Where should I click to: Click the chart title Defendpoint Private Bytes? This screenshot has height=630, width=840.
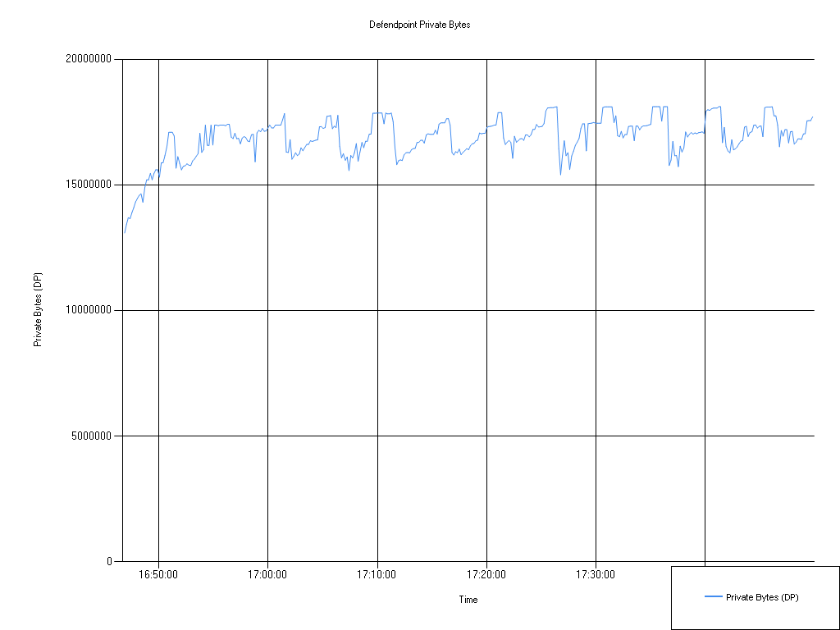pos(419,25)
